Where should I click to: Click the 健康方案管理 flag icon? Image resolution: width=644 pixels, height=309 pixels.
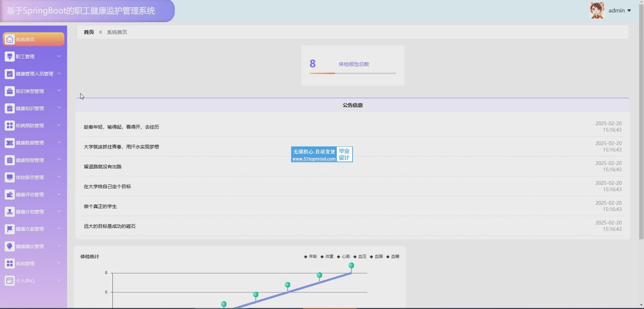10,229
